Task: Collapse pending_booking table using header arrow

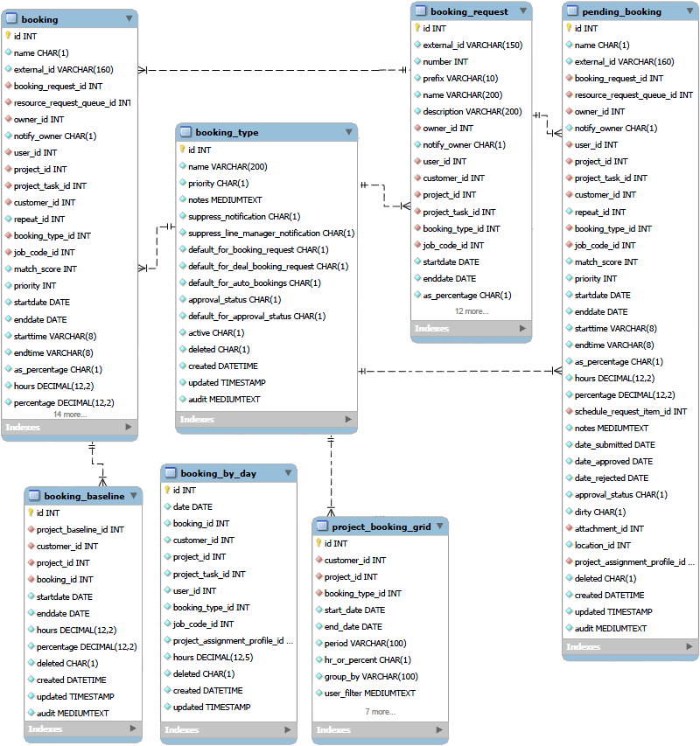Action: pos(689,10)
